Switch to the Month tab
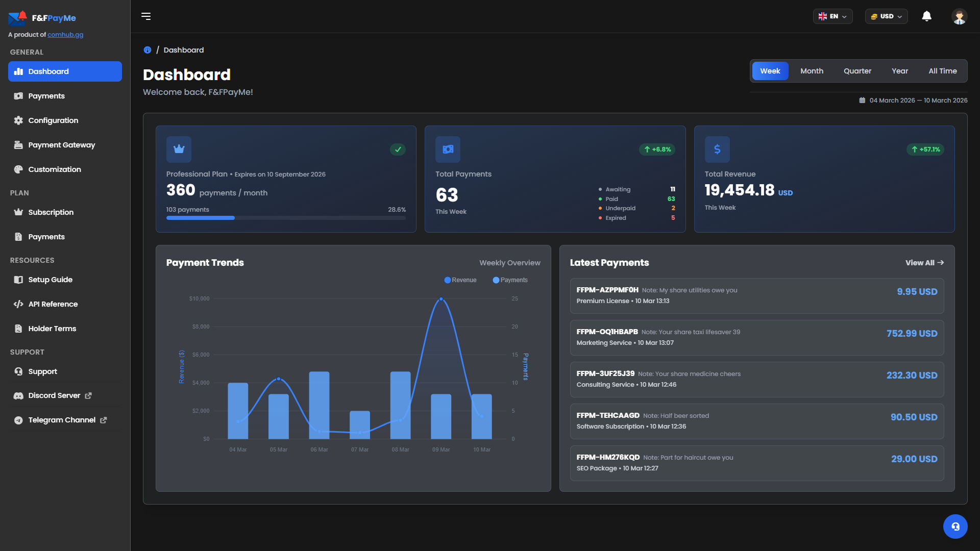Image resolution: width=980 pixels, height=551 pixels. tap(812, 71)
